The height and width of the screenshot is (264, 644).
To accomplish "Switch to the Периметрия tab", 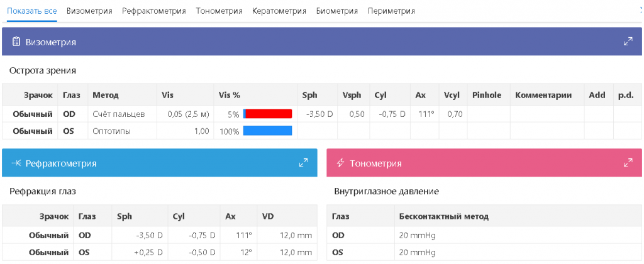I will 391,11.
